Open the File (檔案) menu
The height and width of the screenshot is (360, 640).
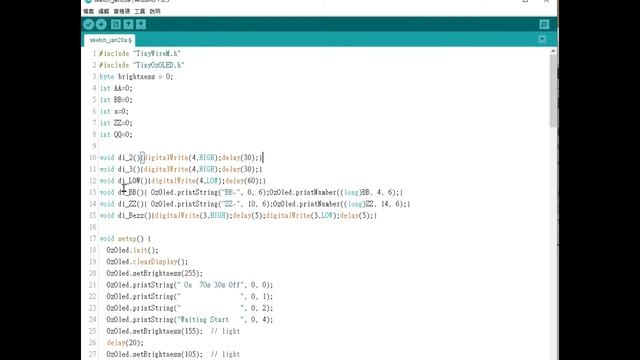pos(89,11)
